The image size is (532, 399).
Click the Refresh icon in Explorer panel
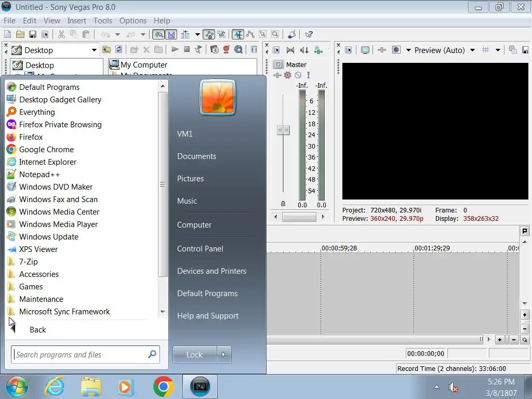pyautogui.click(x=118, y=49)
